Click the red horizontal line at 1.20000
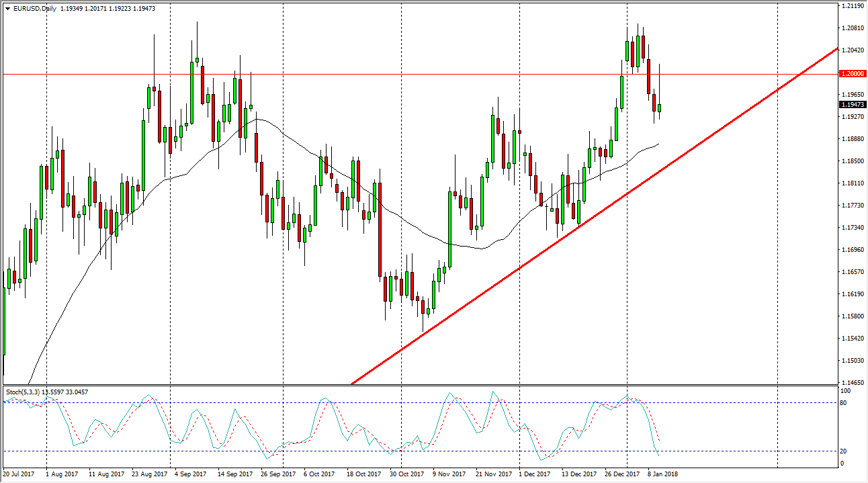868x483 pixels. coord(403,73)
